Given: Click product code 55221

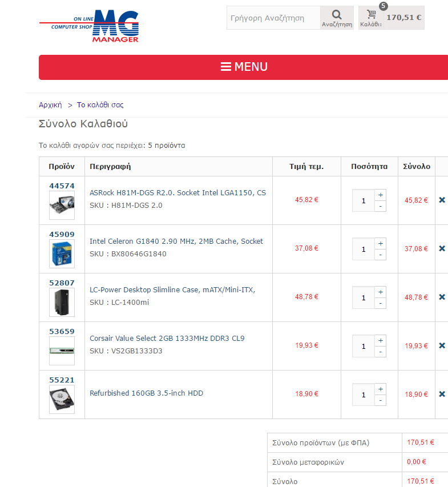Looking at the screenshot, I should coord(62,380).
